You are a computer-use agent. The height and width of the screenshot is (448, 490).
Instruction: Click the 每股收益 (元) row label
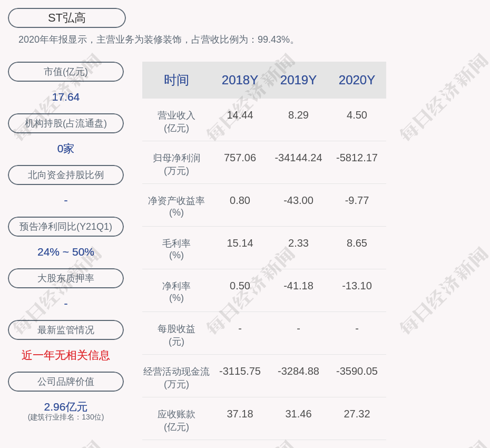[x=177, y=335]
